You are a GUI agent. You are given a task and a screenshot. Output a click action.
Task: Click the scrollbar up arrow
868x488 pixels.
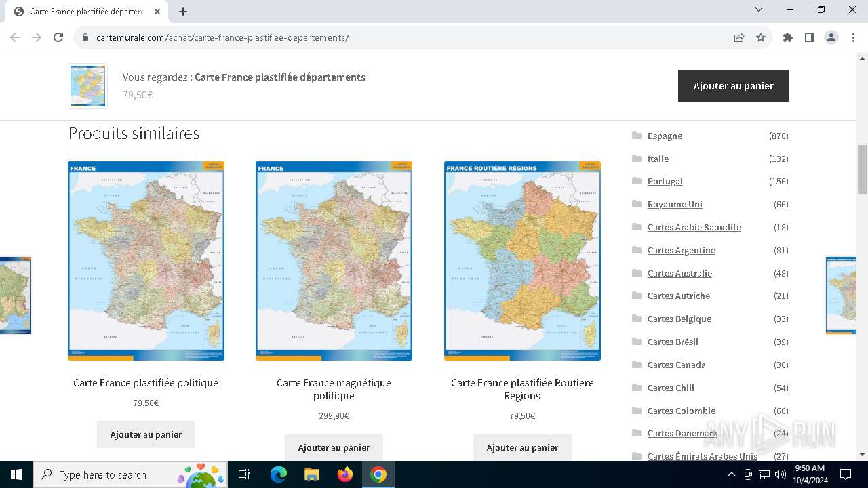pyautogui.click(x=862, y=58)
